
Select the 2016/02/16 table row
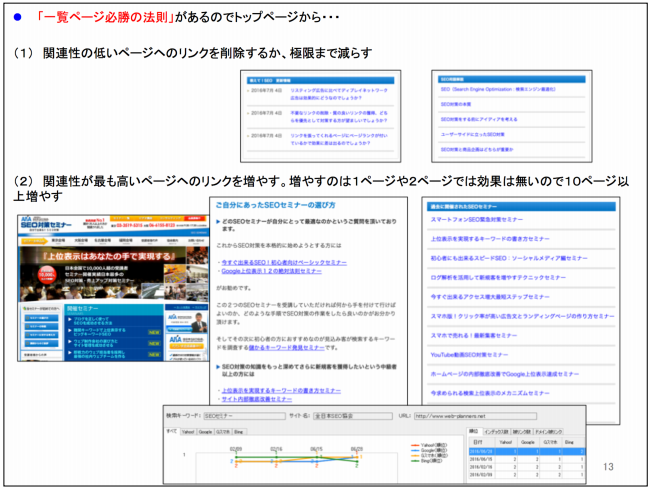[x=527, y=467]
